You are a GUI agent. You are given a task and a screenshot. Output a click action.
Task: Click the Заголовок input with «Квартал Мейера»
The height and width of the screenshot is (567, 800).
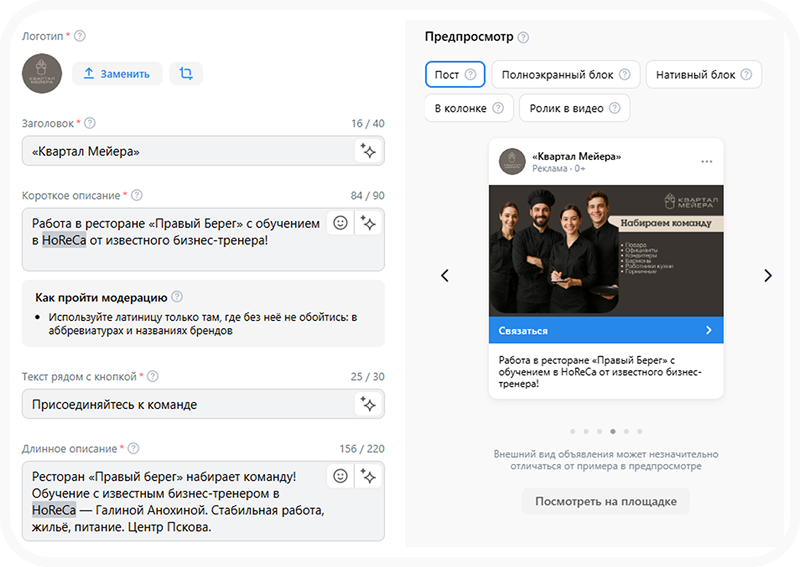tap(203, 151)
